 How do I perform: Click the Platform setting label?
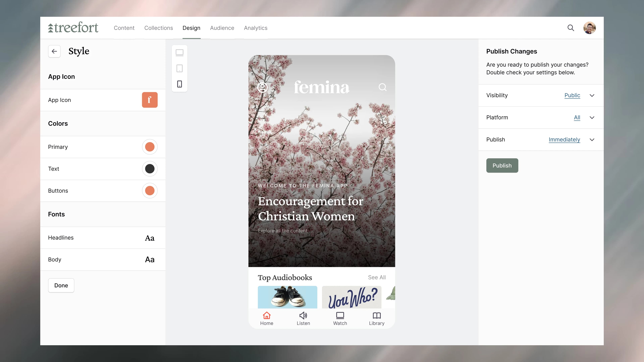pyautogui.click(x=497, y=117)
